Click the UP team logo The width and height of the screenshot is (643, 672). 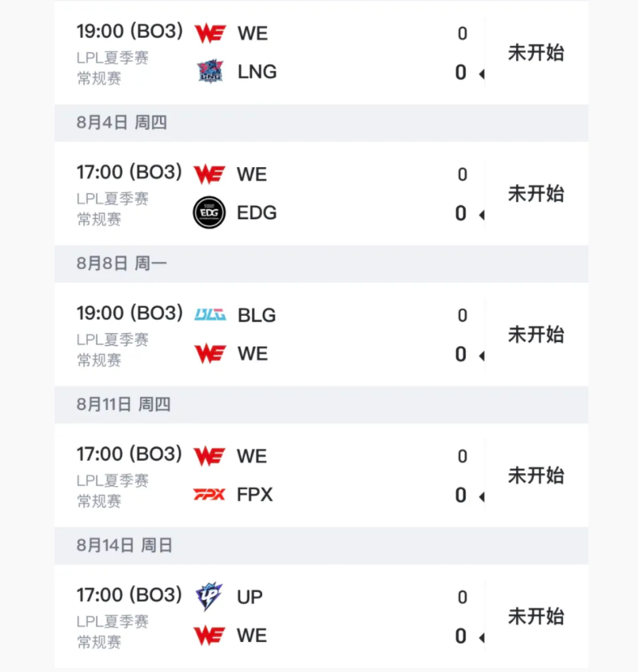[x=209, y=597]
